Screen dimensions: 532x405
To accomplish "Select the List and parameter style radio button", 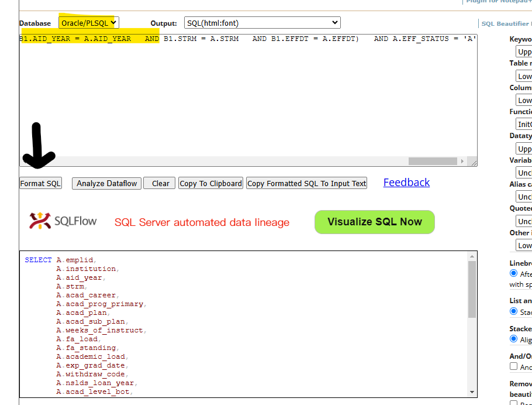I will (x=514, y=311).
